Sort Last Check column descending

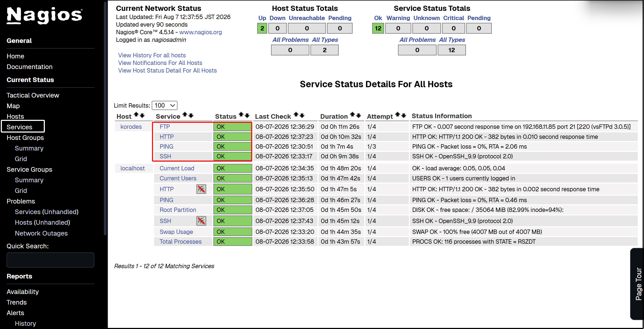(x=302, y=115)
